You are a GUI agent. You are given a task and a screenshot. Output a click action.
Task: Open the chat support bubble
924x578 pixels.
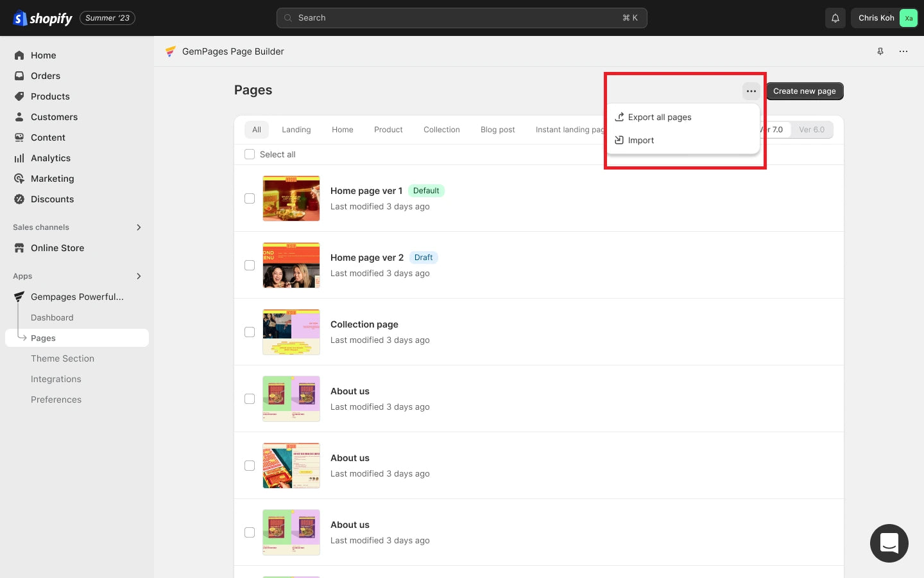tap(889, 543)
